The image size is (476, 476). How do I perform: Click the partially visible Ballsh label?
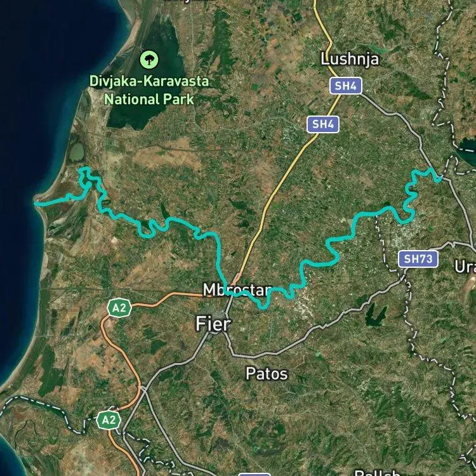tap(378, 472)
